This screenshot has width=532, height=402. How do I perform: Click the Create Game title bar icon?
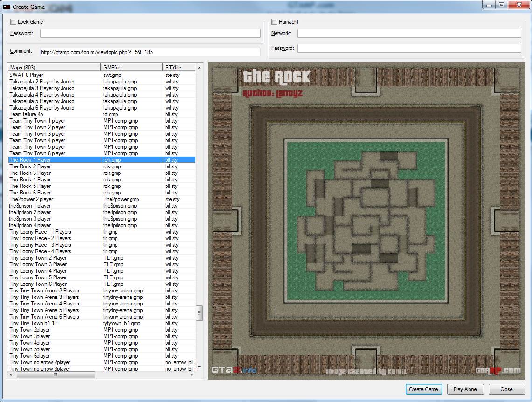pyautogui.click(x=7, y=7)
